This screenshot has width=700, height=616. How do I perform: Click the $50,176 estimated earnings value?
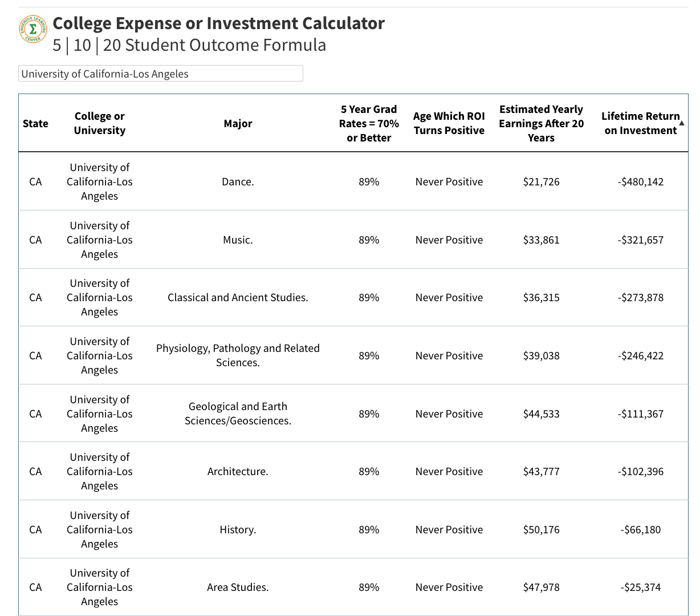tap(541, 530)
